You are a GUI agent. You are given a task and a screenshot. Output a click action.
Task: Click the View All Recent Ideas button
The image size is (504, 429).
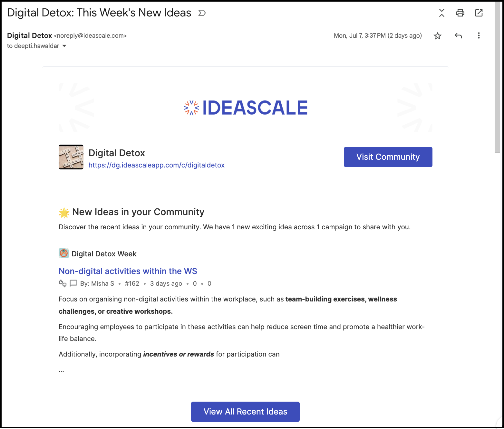245,412
